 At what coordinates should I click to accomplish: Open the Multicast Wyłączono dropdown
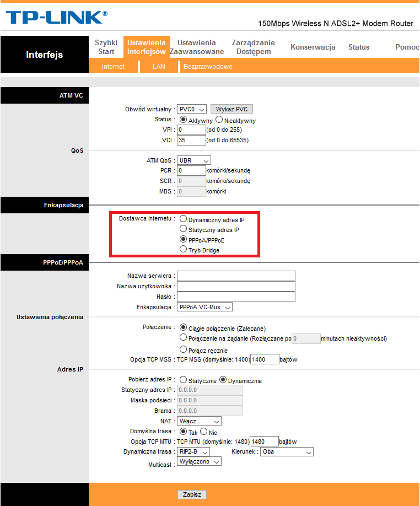pos(199,461)
